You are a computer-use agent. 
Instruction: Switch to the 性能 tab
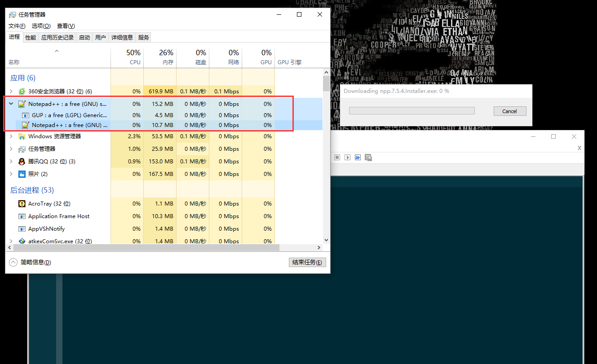click(30, 37)
